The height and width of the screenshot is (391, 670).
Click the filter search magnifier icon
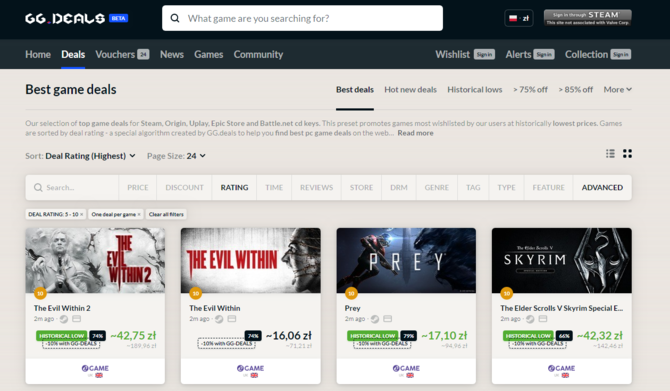click(x=38, y=188)
